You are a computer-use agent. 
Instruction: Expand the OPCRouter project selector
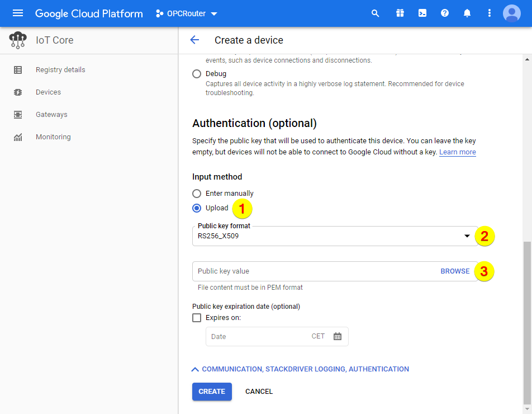[187, 13]
